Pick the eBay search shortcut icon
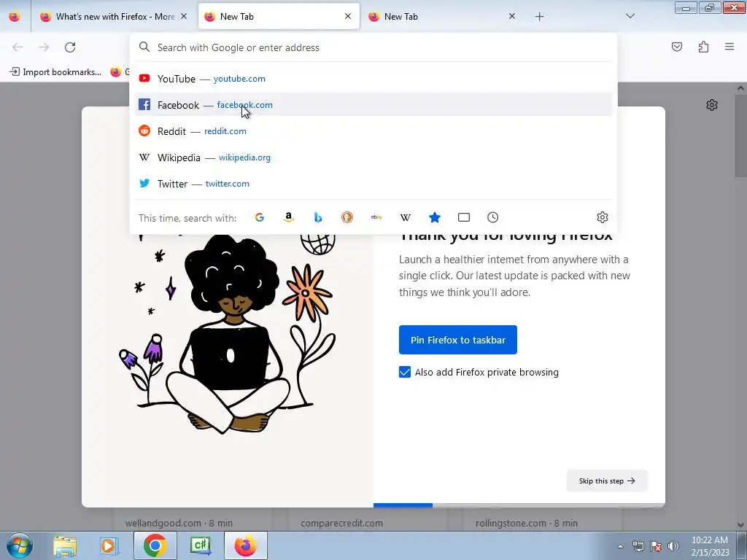747x560 pixels. click(376, 217)
